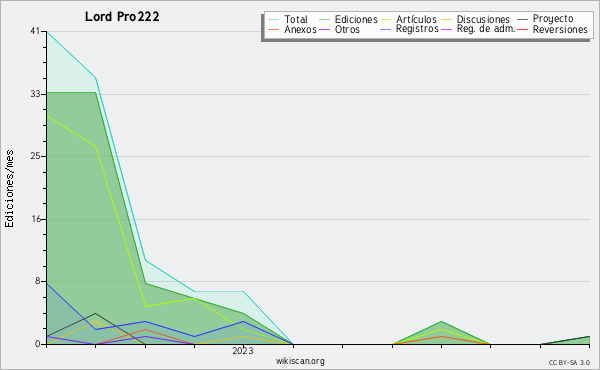
Task: Click the Proyecto legend label
Action: (553, 18)
